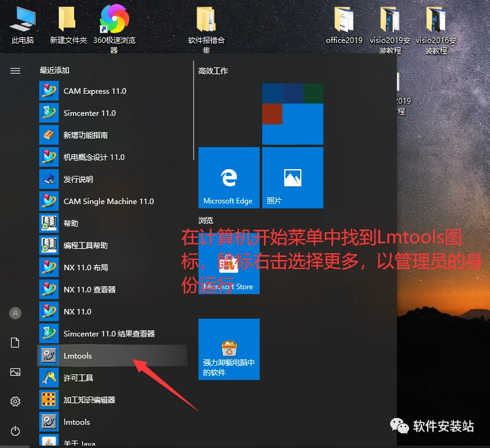Select the 机电概念设计 11.0 label
The height and width of the screenshot is (448, 490).
pyautogui.click(x=94, y=157)
